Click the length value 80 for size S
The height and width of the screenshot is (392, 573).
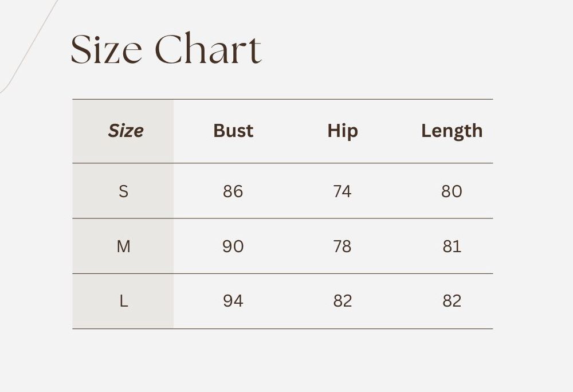[452, 191]
